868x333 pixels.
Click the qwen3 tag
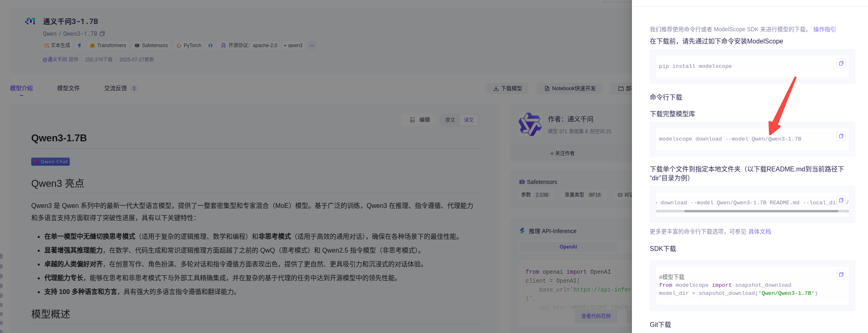293,45
